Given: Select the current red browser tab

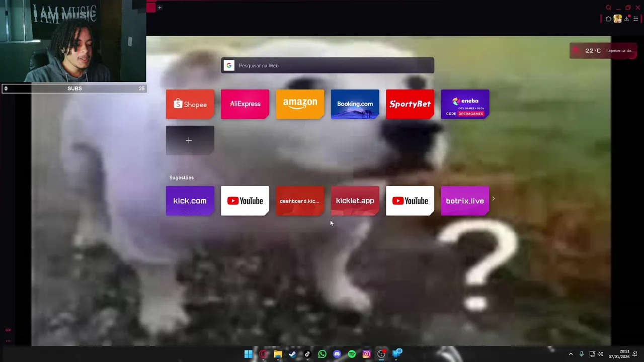Looking at the screenshot, I should tap(151, 7).
